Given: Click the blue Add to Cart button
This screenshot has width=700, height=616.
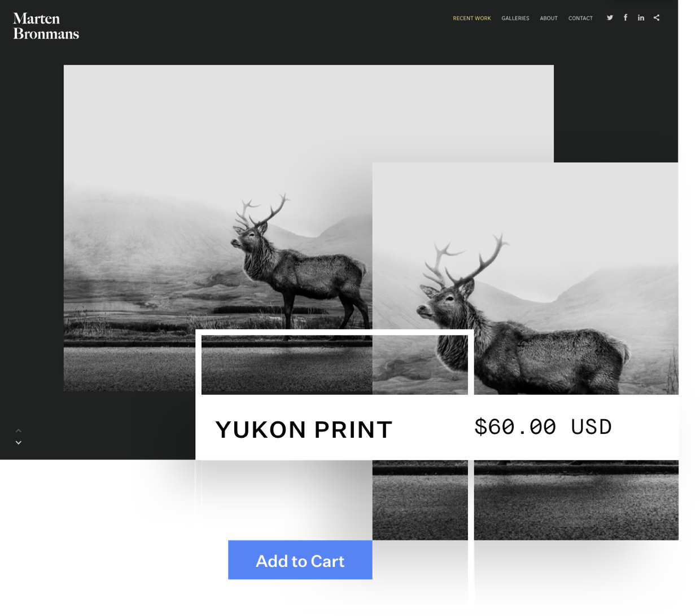Looking at the screenshot, I should coord(300,560).
